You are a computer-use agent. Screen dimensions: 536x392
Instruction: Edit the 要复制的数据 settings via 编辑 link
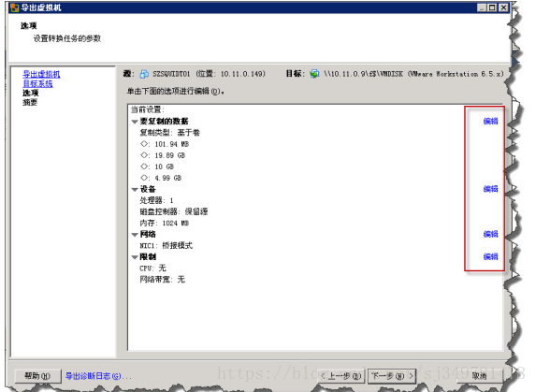click(490, 121)
